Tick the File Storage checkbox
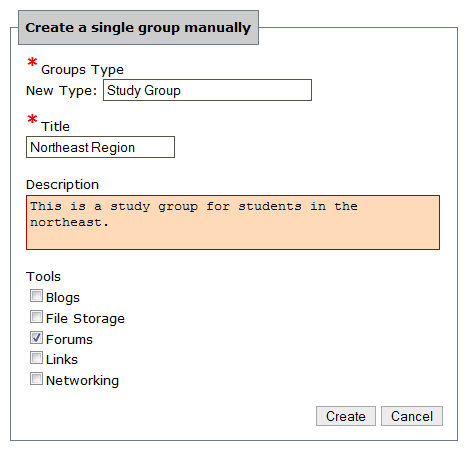The height and width of the screenshot is (451, 468). coord(36,317)
